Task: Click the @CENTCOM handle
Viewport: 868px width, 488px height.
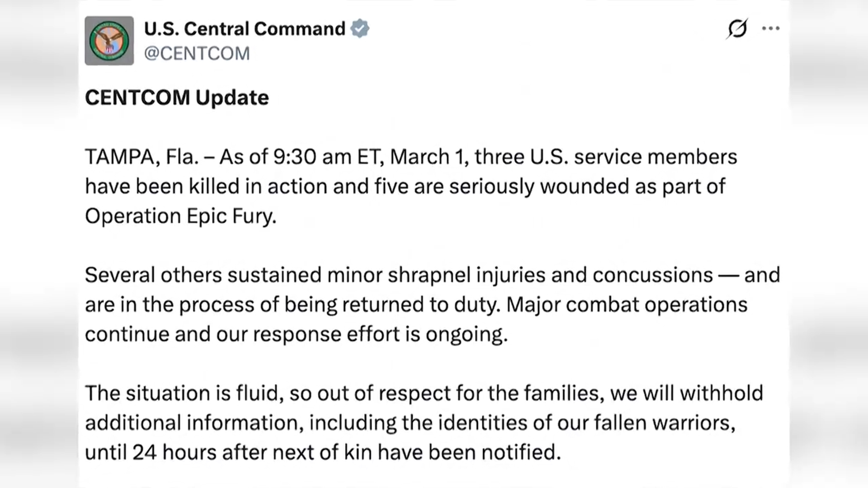Action: click(x=197, y=53)
